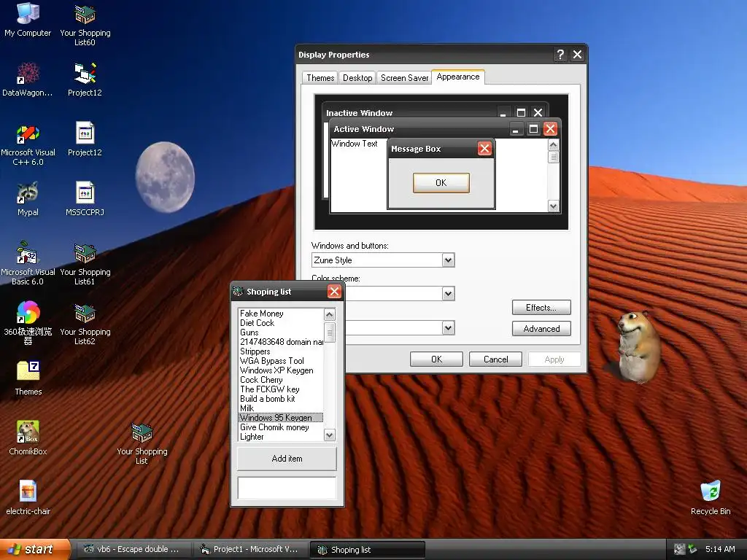Open Your Shopping List desktop icon
Screen dimensions: 747x560
142,443
